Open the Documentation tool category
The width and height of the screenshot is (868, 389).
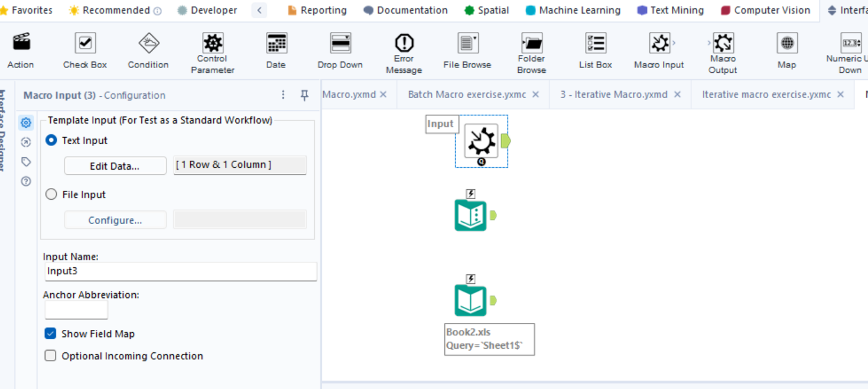tap(405, 10)
